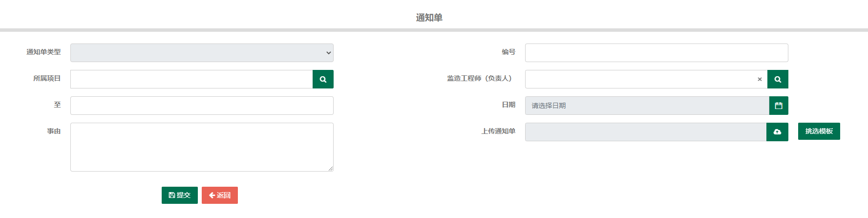Click the 挑选模板 button
Screen dimensions: 868x218
(819, 131)
